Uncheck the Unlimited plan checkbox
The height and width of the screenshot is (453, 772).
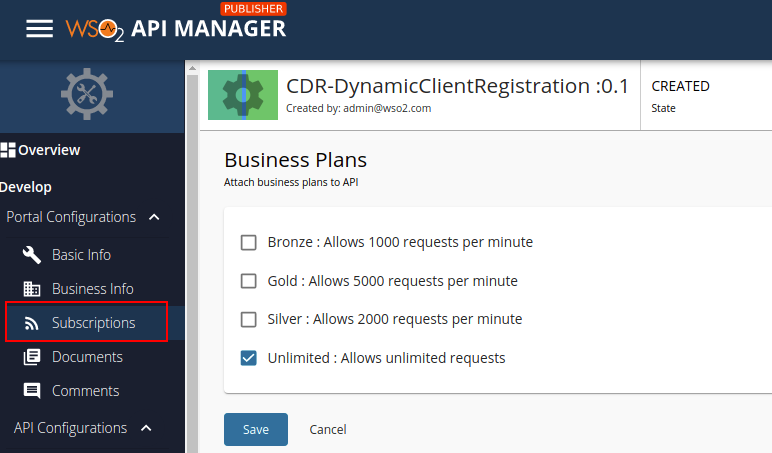(x=249, y=358)
